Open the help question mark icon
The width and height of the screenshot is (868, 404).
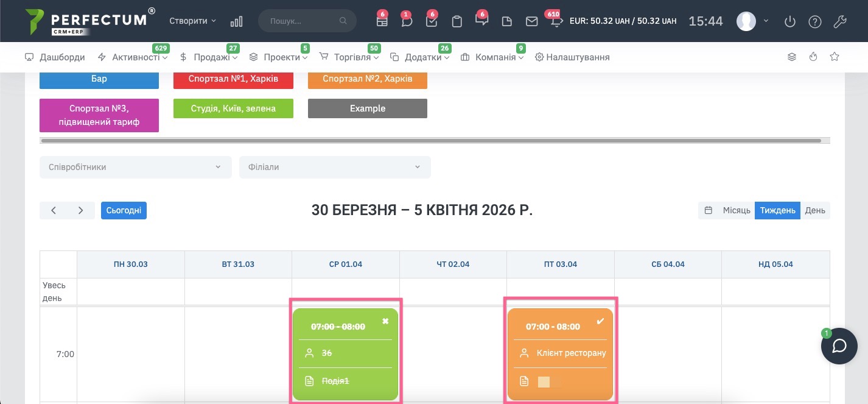point(814,21)
